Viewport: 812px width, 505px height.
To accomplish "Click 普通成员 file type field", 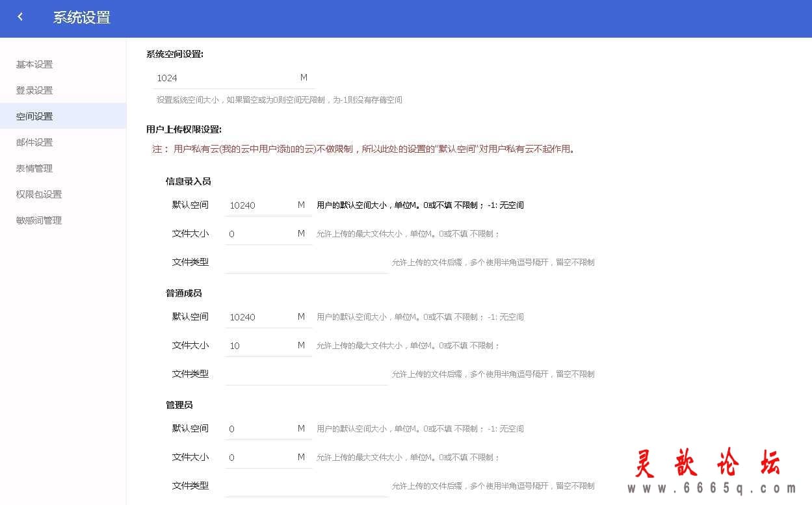I will 306,374.
